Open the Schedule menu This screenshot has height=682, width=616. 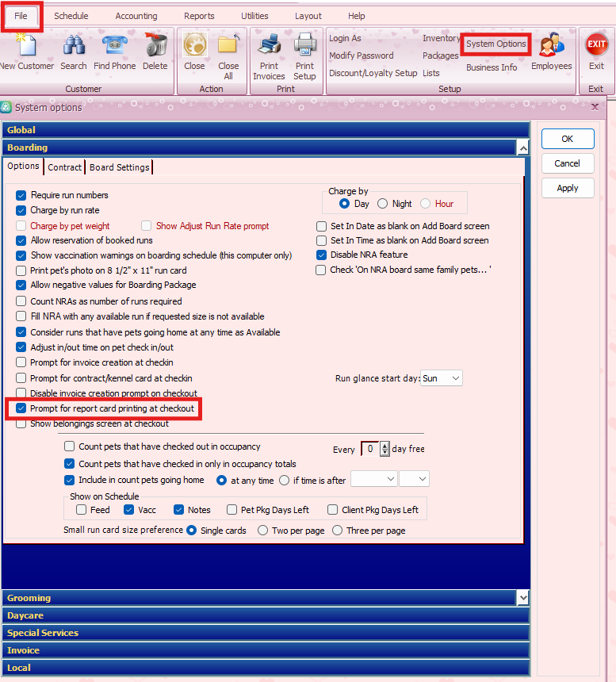point(71,16)
